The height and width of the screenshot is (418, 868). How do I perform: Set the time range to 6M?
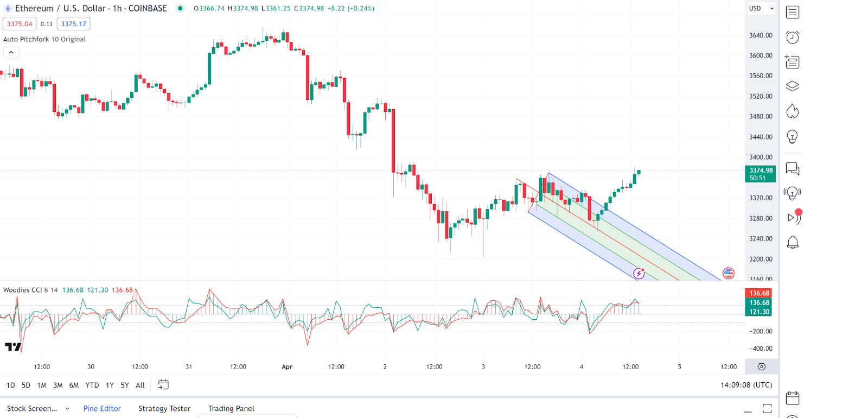click(x=74, y=385)
